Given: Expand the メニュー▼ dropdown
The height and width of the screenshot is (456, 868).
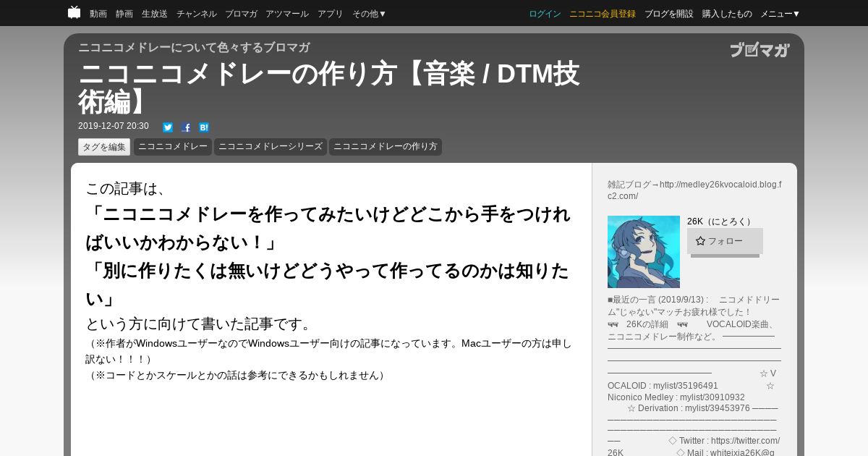Looking at the screenshot, I should click(x=780, y=14).
